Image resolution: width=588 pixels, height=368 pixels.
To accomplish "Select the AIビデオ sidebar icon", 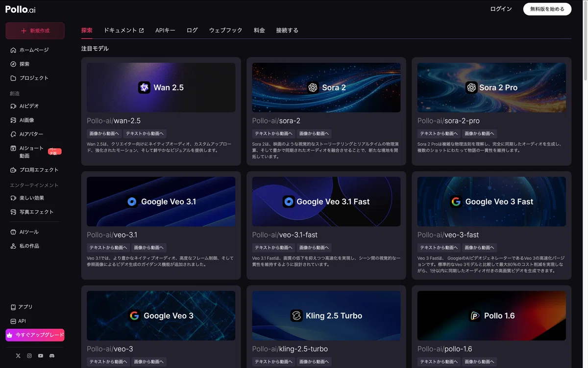I will [x=13, y=106].
